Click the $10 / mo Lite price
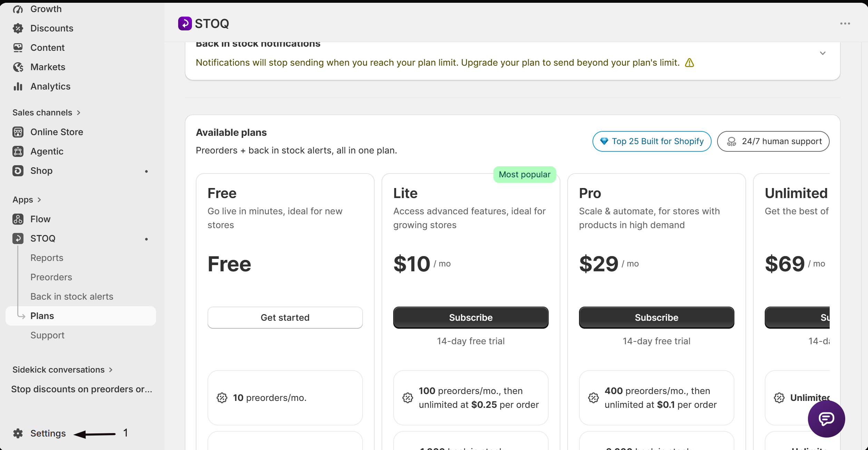The image size is (868, 450). pos(422,264)
